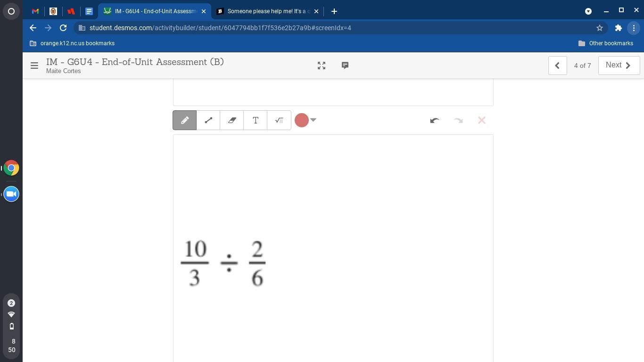Open Zoom from the shelf
This screenshot has width=644, height=362.
click(11, 194)
